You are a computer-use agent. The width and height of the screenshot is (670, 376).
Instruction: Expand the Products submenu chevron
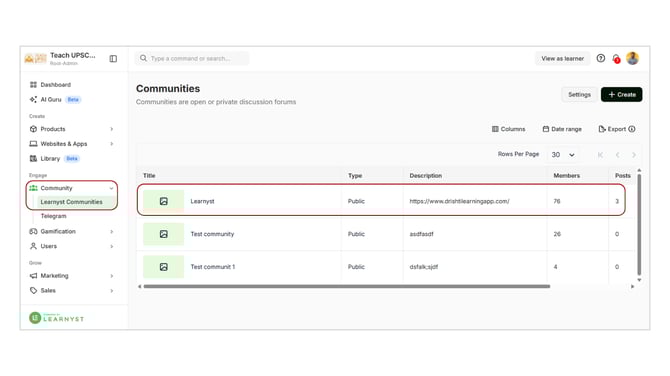coord(112,129)
